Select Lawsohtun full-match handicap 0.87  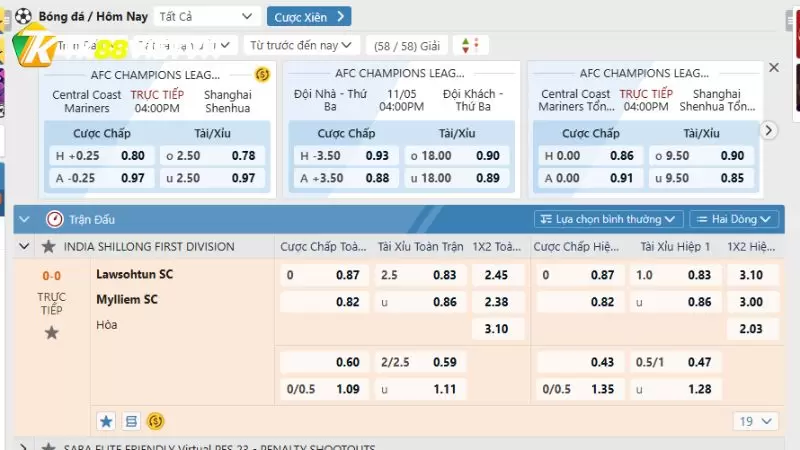click(324, 275)
